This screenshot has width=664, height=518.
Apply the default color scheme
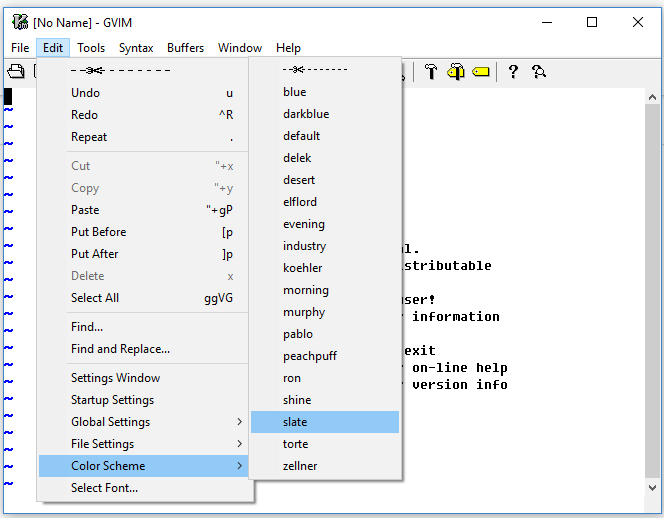(x=325, y=136)
